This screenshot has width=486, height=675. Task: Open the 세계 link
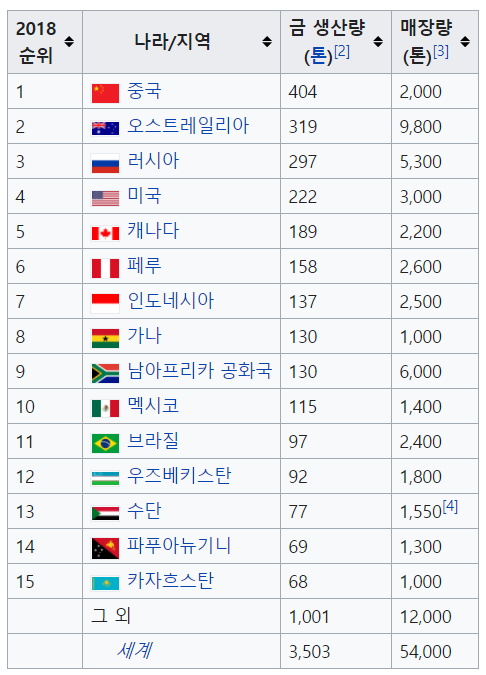click(x=134, y=650)
